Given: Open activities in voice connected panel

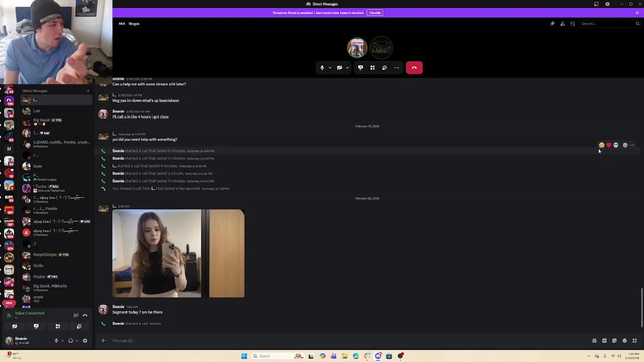Looking at the screenshot, I should pyautogui.click(x=58, y=326).
